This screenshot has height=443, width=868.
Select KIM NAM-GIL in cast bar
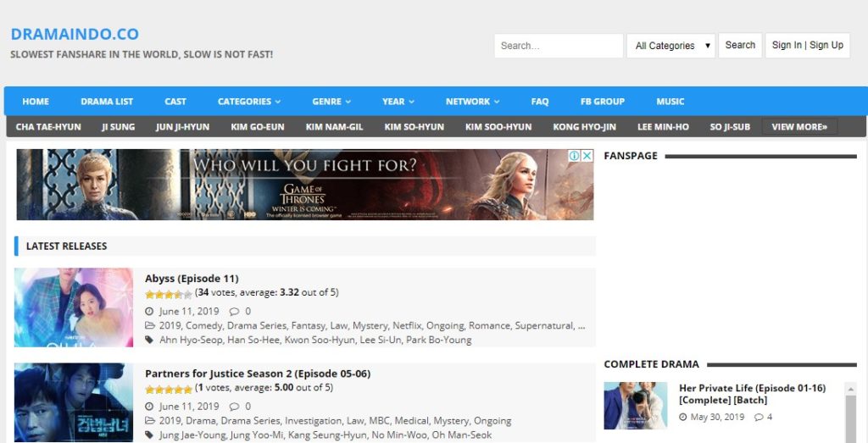coord(334,127)
